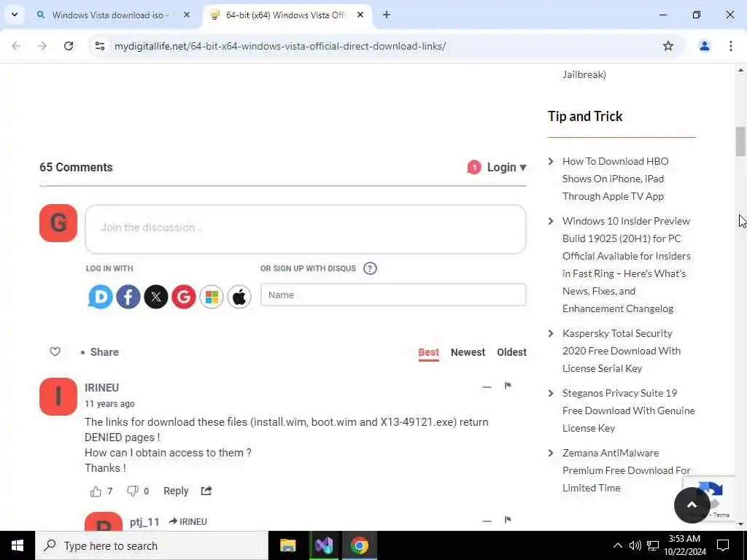Viewport: 747px width, 560px height.
Task: Show hidden system tray icons
Action: pos(617,545)
